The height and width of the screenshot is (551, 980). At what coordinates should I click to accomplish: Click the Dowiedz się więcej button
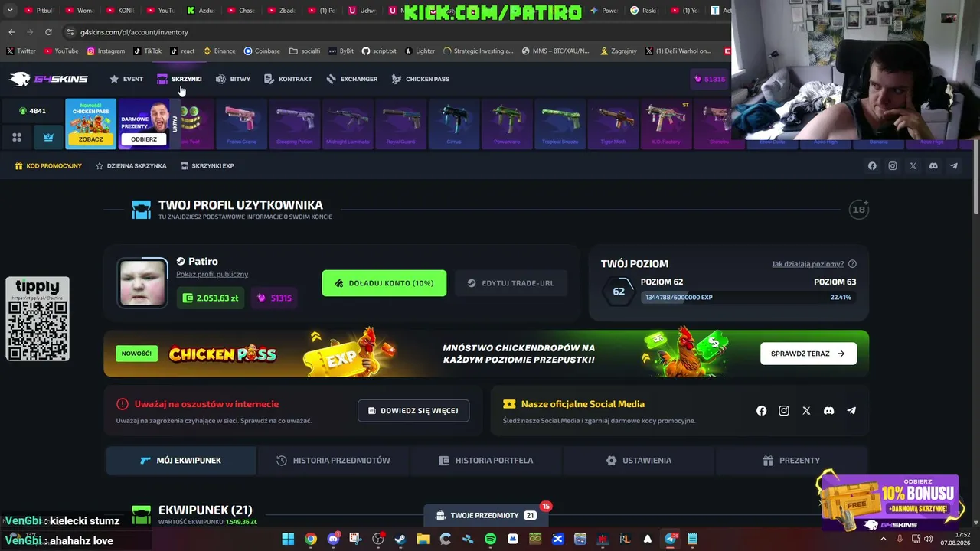413,411
